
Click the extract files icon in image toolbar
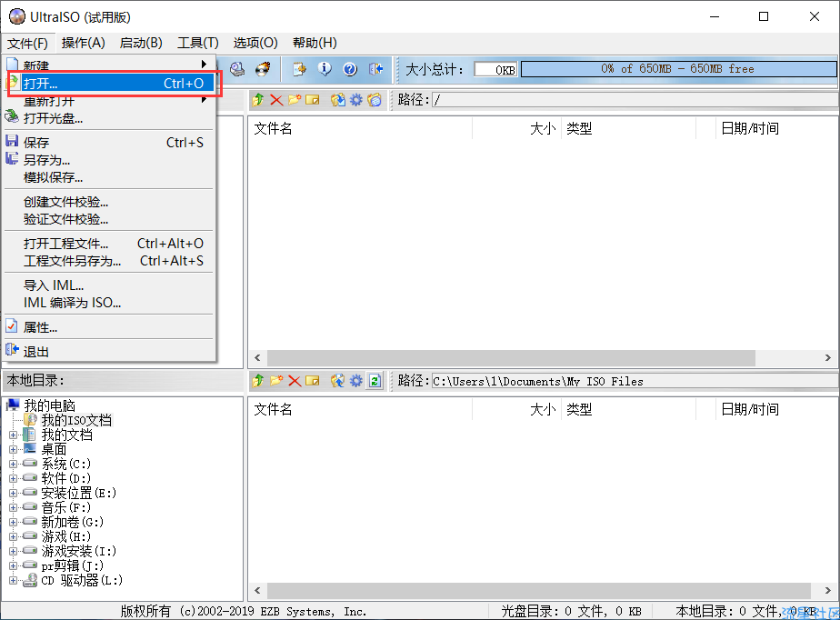[x=337, y=100]
